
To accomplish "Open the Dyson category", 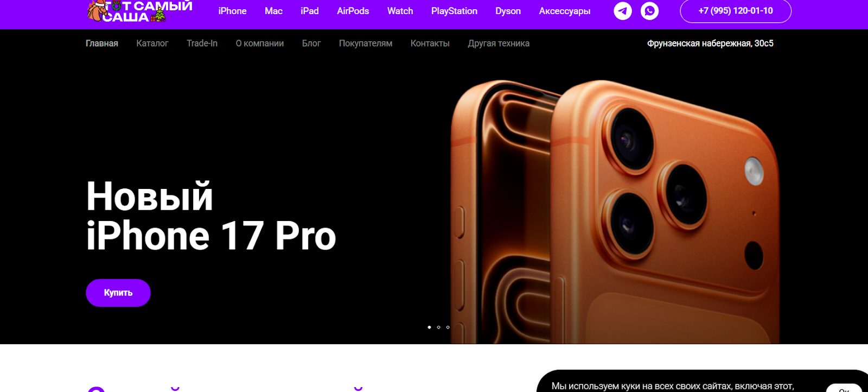I will (x=508, y=11).
